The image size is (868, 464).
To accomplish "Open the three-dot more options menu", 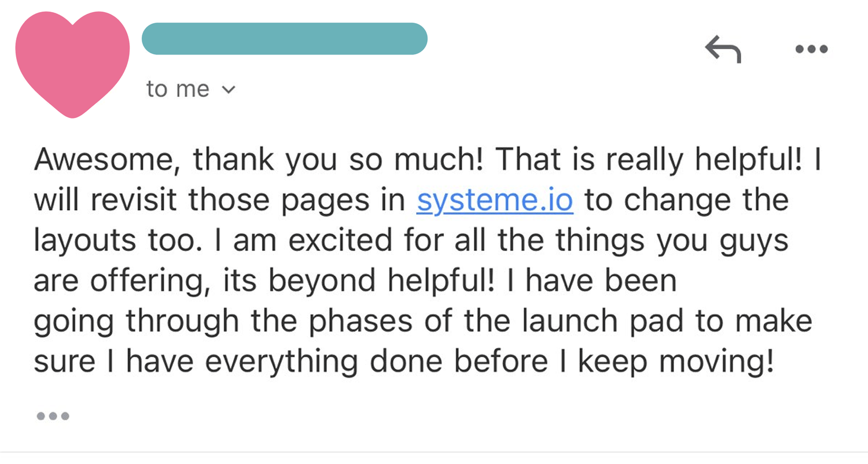I will [x=811, y=49].
